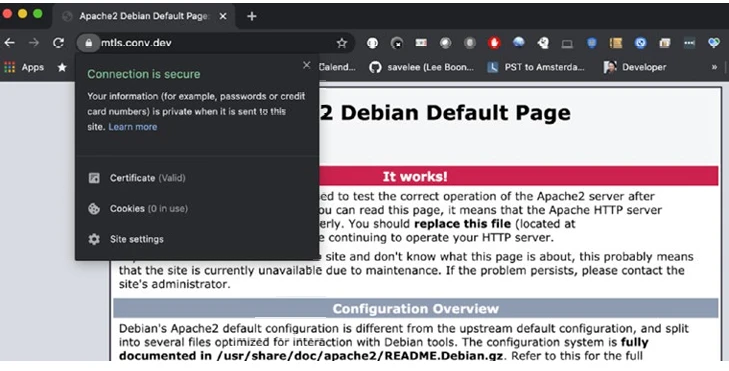Click the striped card extension icon

pos(421,43)
